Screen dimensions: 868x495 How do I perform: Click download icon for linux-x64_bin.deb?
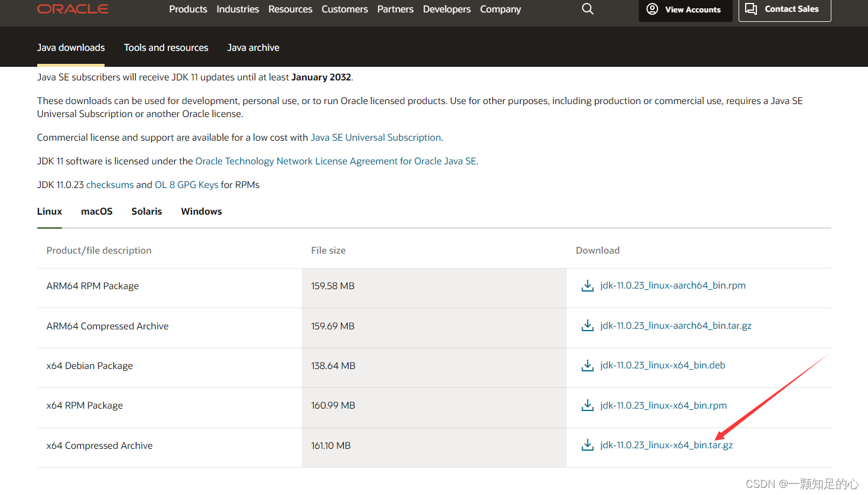tap(587, 365)
